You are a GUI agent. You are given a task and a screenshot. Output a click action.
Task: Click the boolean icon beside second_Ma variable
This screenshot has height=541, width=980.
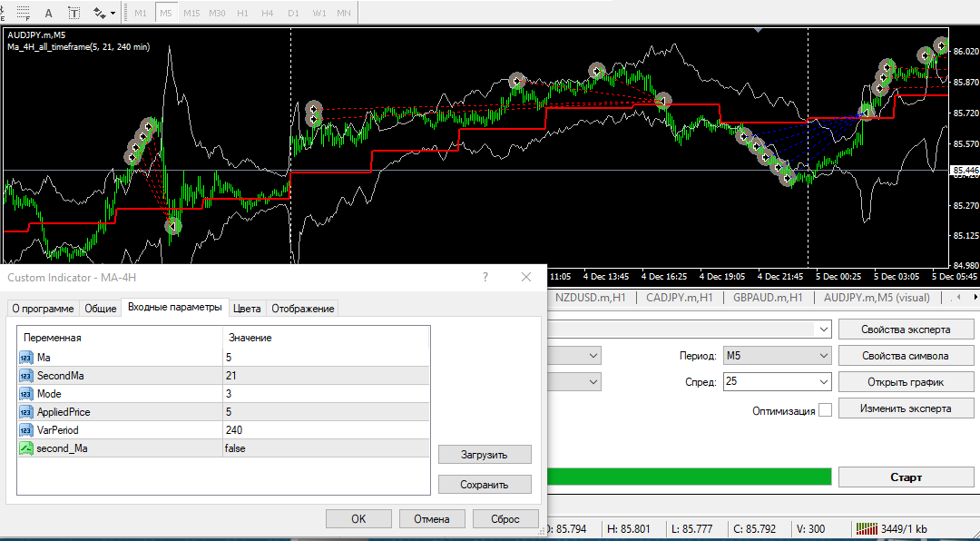pos(26,448)
